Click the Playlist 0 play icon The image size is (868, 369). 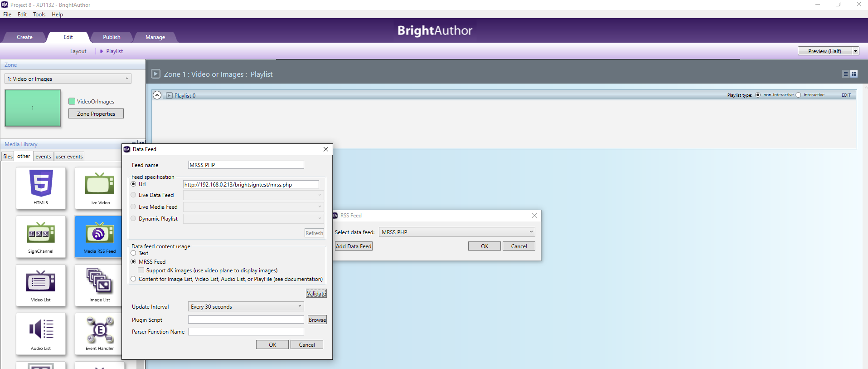pyautogui.click(x=169, y=96)
